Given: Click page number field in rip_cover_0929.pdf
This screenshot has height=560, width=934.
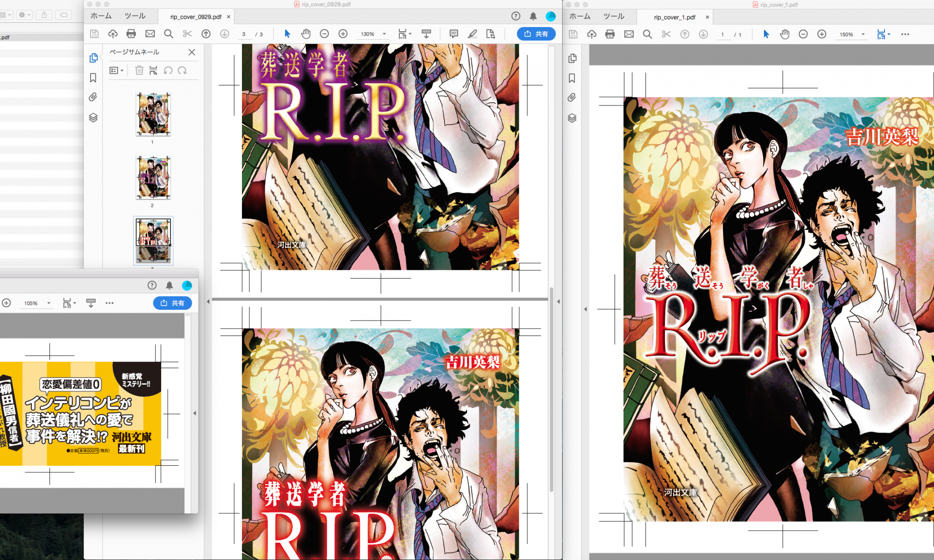Looking at the screenshot, I should [x=244, y=34].
